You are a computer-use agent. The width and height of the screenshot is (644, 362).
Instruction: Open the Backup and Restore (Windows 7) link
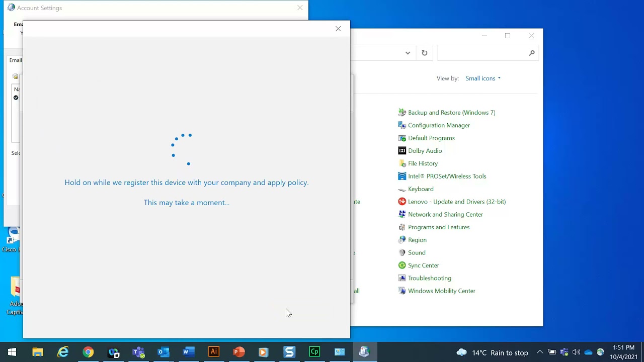point(452,113)
